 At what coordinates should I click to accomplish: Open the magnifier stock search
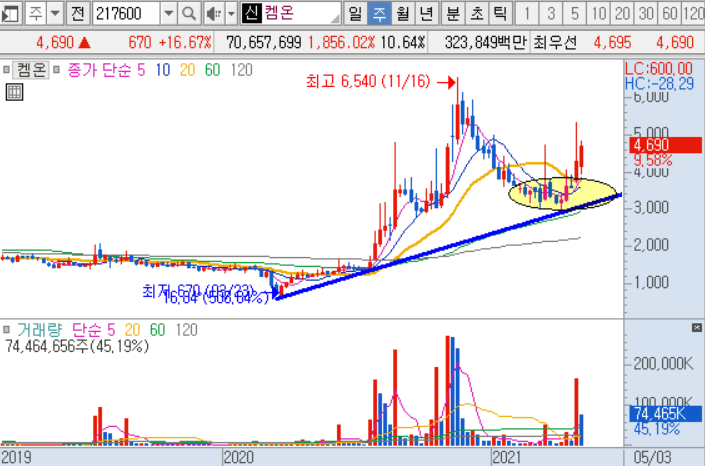click(189, 13)
